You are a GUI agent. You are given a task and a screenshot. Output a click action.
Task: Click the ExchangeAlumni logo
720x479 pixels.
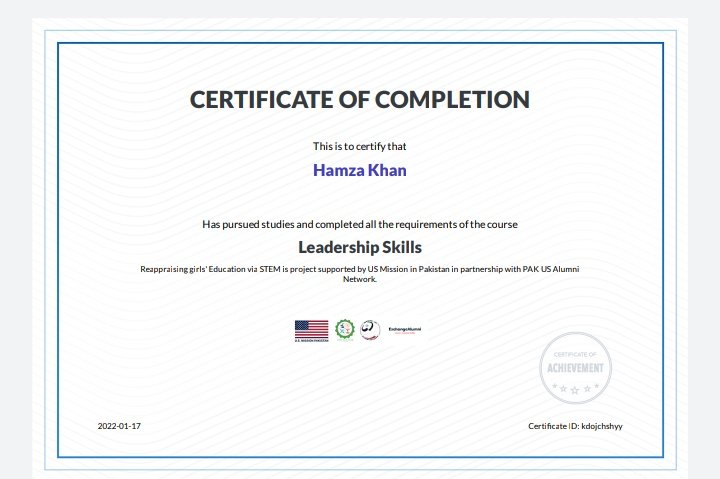405,330
